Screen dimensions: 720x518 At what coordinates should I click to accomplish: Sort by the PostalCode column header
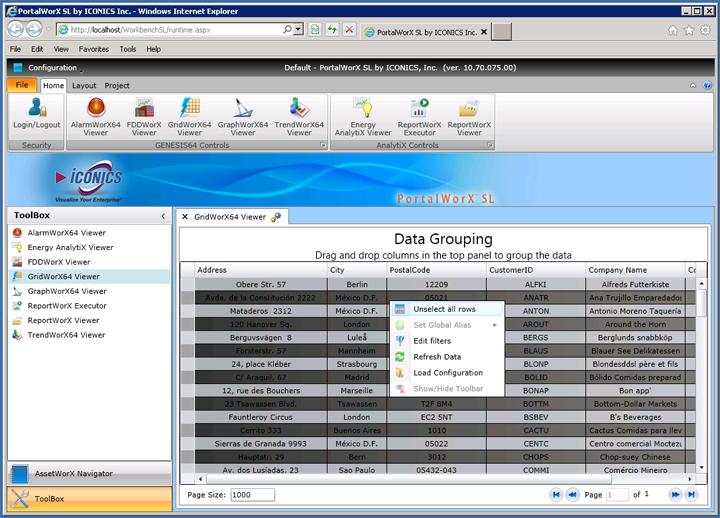pos(436,270)
